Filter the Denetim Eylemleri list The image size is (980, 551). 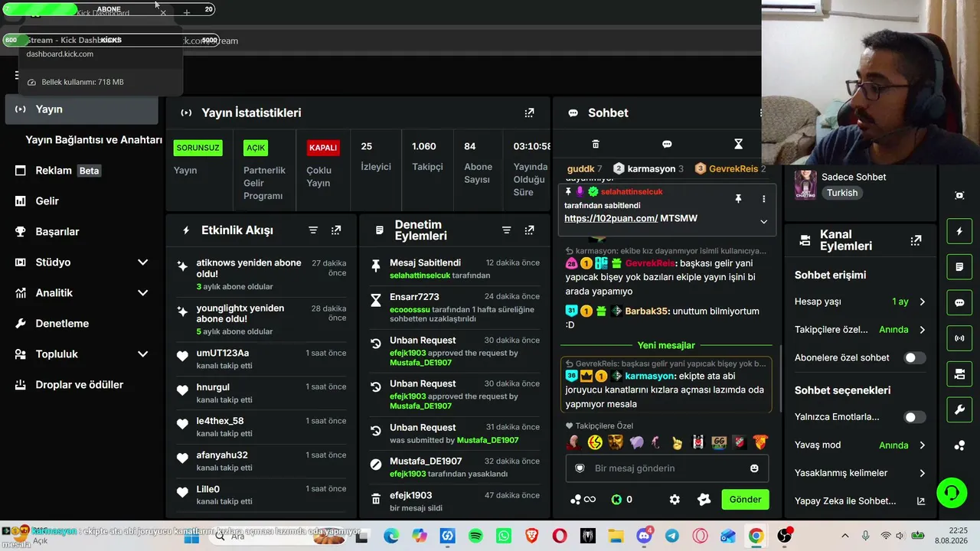tap(506, 230)
